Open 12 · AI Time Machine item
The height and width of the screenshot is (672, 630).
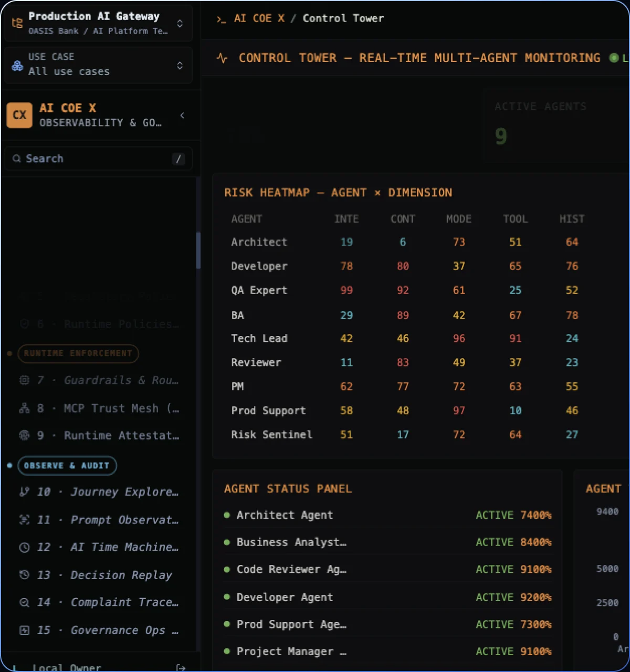pos(100,547)
